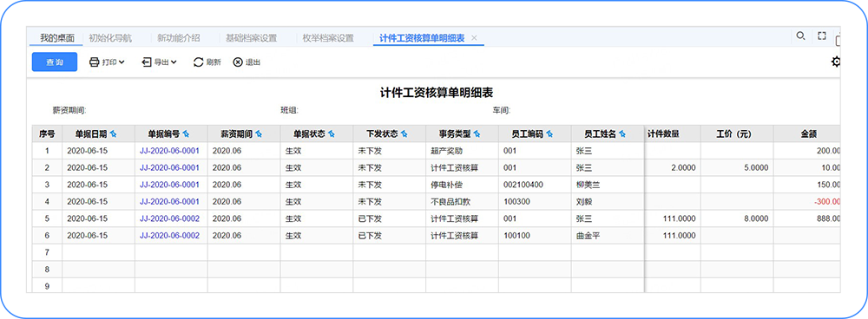Open JJ-2020-06-0001 link in row 2
Image resolution: width=868 pixels, height=319 pixels.
[169, 167]
